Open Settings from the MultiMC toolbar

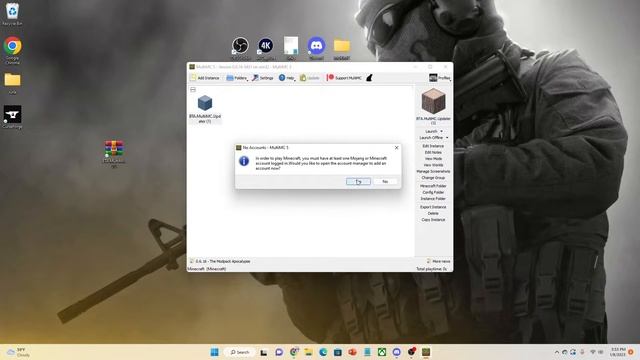[x=262, y=78]
